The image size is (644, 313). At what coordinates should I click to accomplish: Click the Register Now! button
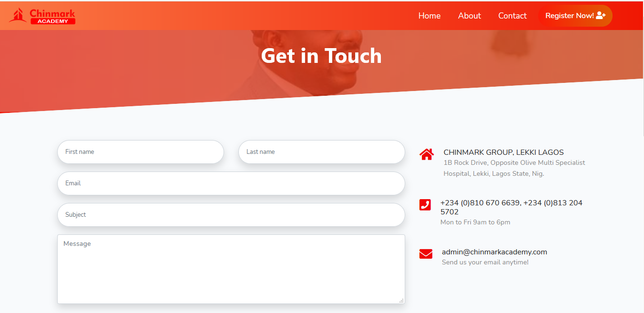575,16
